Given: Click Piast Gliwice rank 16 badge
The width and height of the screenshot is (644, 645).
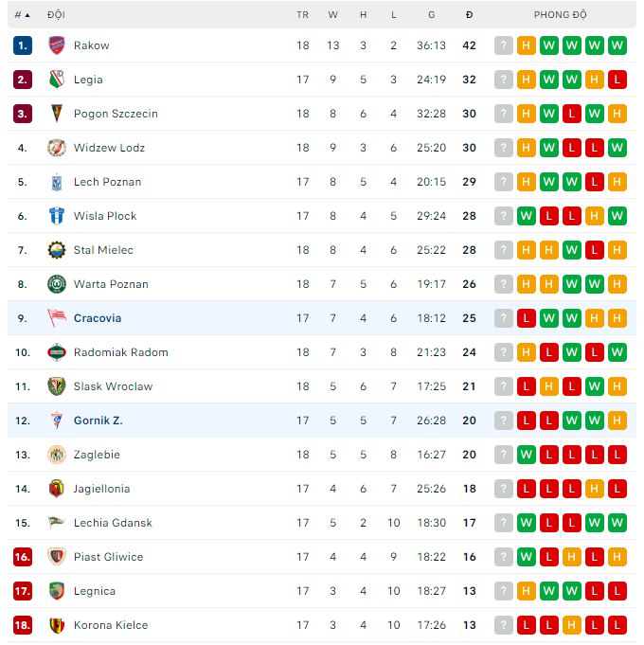Looking at the screenshot, I should 23,557.
